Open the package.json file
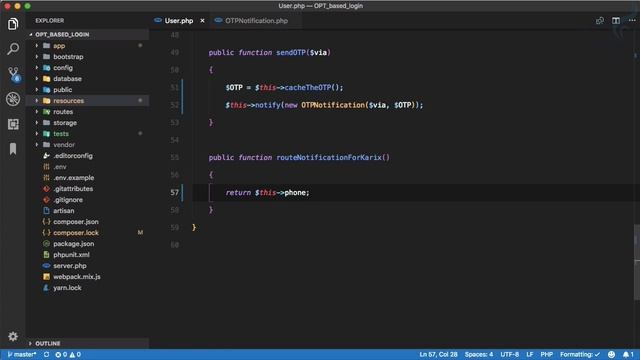640x360 pixels. (x=88, y=244)
